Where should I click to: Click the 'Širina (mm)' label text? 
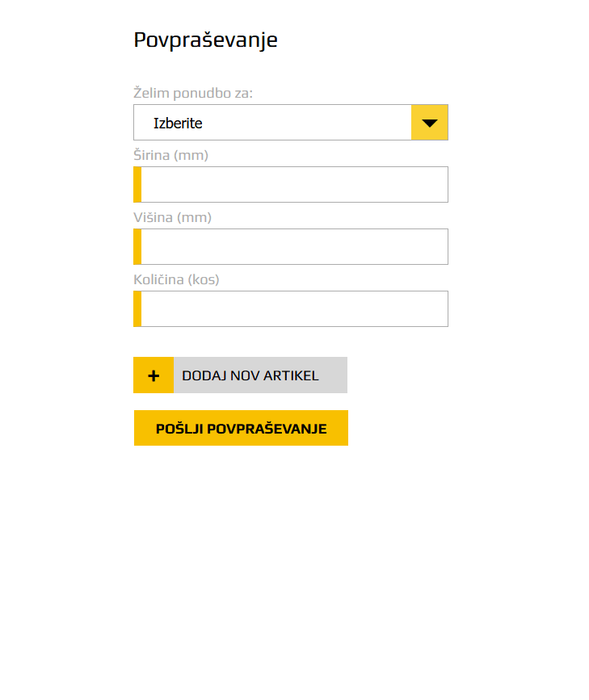(170, 155)
